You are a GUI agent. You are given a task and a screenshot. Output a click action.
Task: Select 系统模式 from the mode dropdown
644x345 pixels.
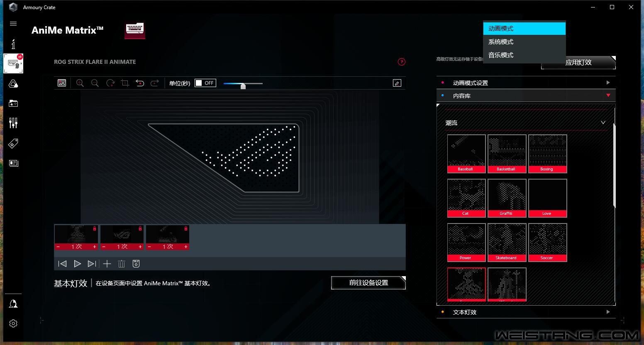point(501,42)
